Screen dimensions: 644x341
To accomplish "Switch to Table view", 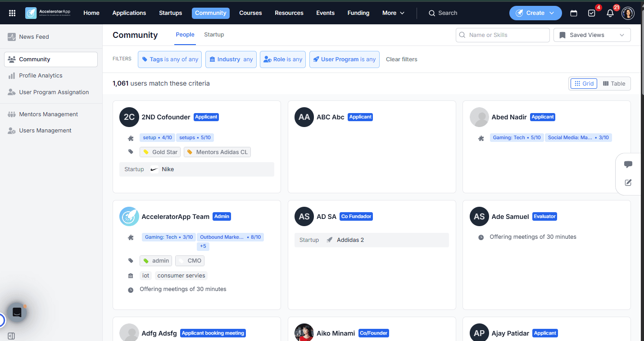I will tap(614, 83).
